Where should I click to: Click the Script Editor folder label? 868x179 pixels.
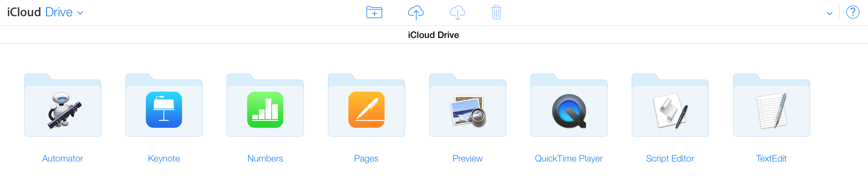670,159
